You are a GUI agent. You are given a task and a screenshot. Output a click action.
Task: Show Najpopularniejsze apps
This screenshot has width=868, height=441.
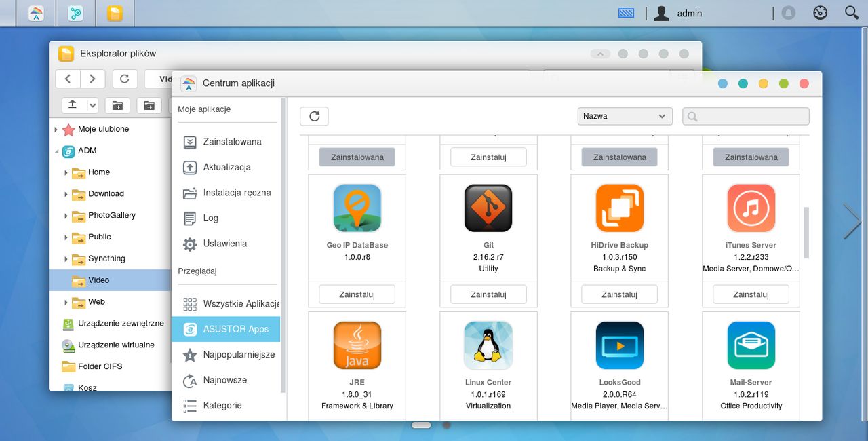226,355
